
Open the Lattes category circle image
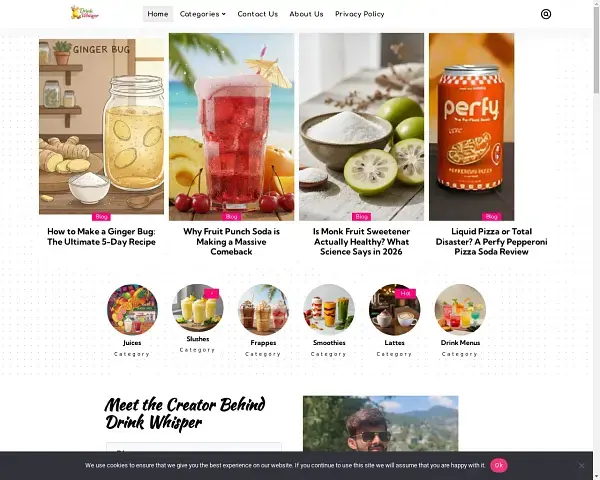395,310
